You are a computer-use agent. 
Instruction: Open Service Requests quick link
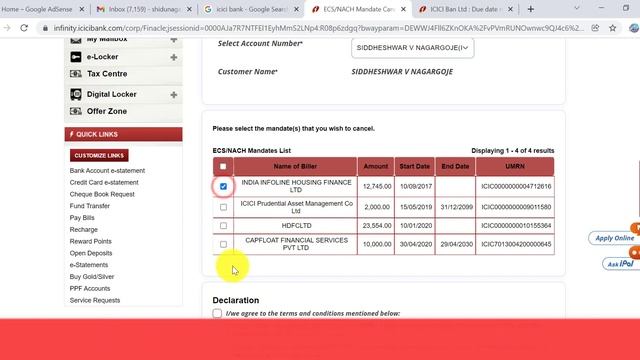(x=95, y=300)
